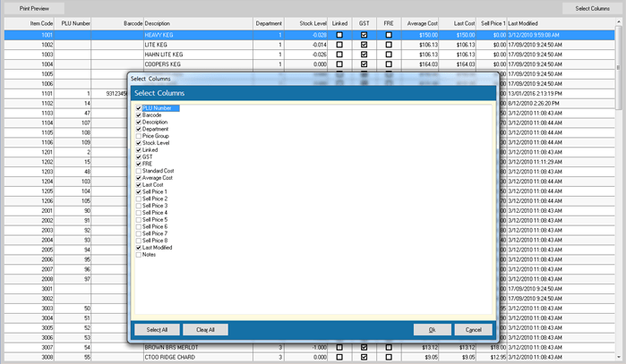Enable the Sell Price 2 checkbox
The height and width of the screenshot is (364, 626).
(x=138, y=199)
